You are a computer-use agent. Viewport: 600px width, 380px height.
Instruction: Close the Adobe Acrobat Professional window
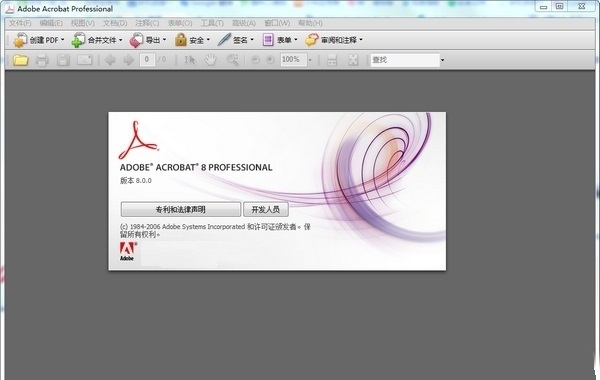click(x=582, y=7)
